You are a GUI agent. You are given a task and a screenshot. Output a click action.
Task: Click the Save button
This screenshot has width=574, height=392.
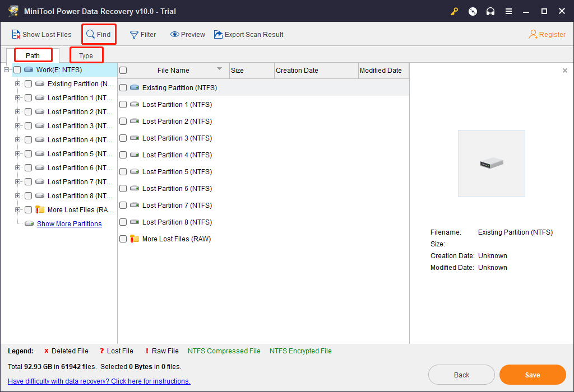pos(533,375)
